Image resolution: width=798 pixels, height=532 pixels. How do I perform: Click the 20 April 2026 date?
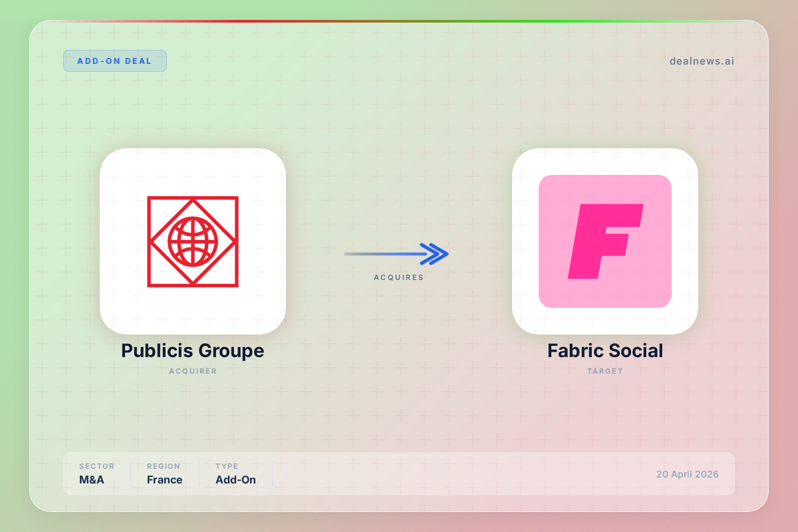pos(687,474)
